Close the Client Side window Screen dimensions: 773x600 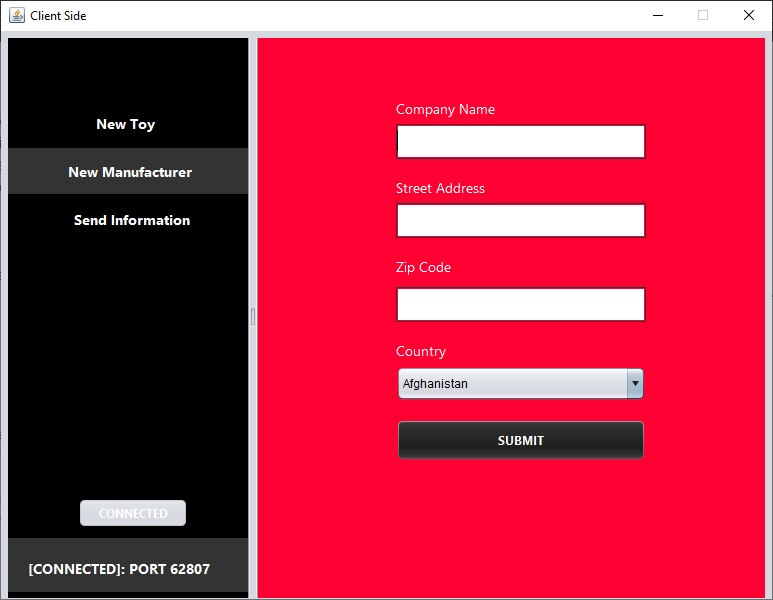pyautogui.click(x=748, y=15)
